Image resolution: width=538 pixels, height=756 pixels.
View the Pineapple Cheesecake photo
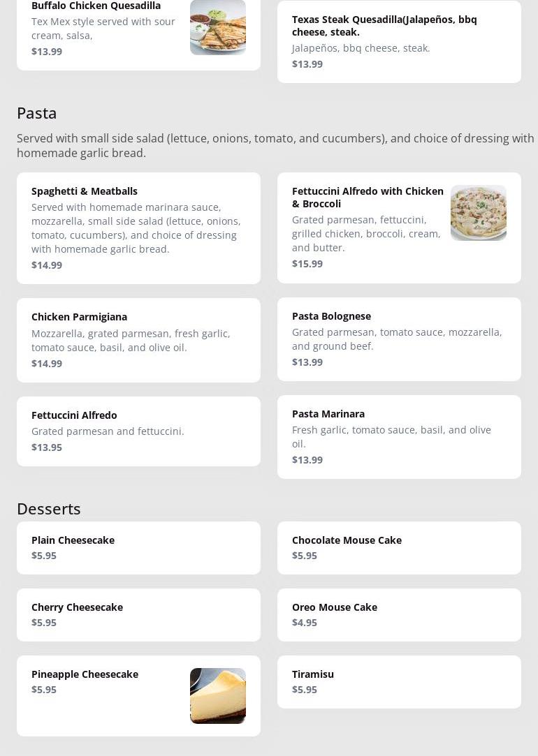[x=217, y=696]
